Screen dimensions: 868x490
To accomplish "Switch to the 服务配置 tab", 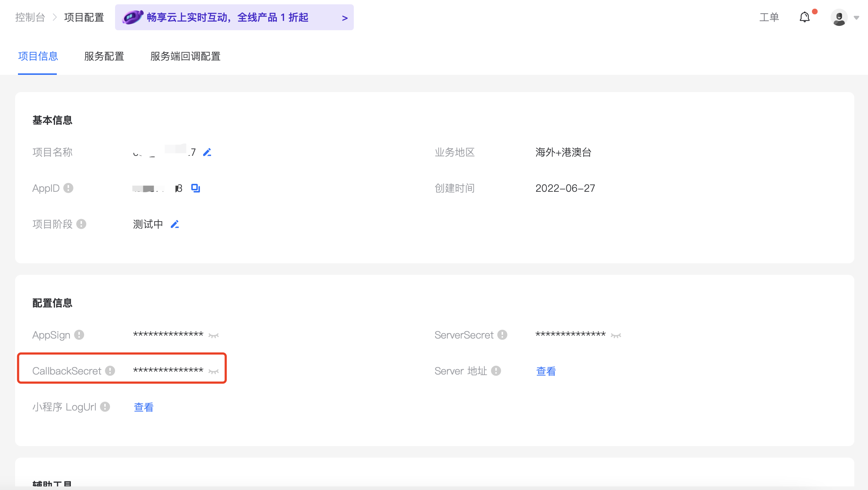I will (x=104, y=56).
